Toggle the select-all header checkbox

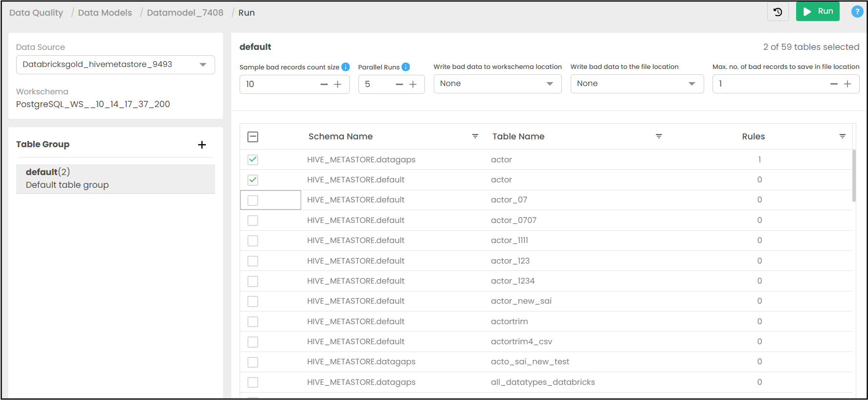point(253,137)
